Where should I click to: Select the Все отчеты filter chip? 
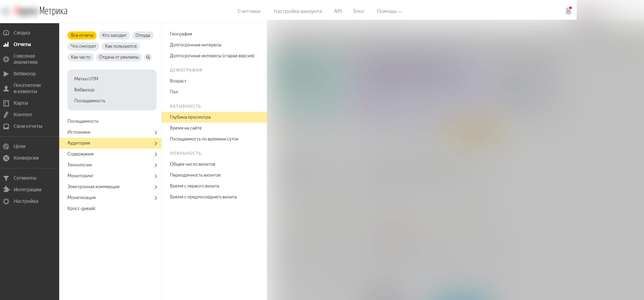[x=82, y=35]
